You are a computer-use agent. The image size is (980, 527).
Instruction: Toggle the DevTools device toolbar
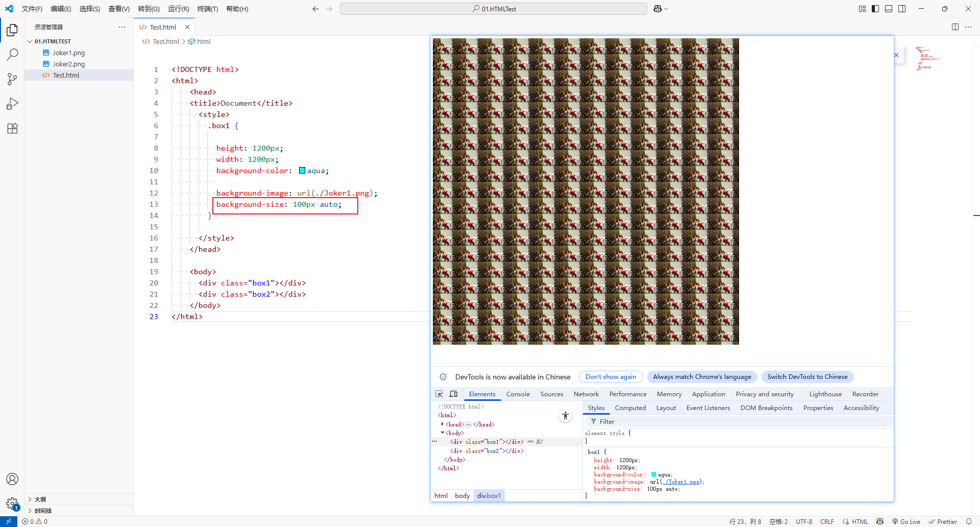coord(453,394)
